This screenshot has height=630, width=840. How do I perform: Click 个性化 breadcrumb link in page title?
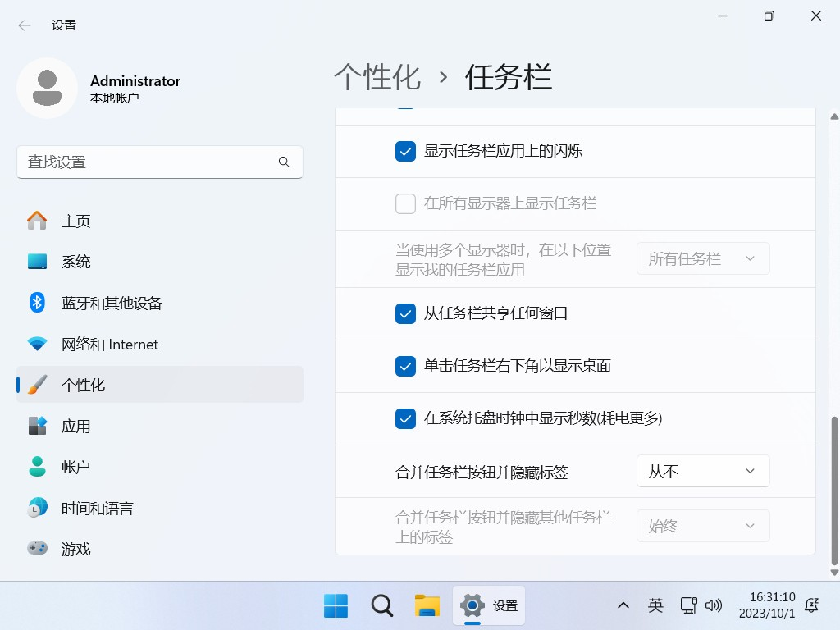(x=377, y=77)
